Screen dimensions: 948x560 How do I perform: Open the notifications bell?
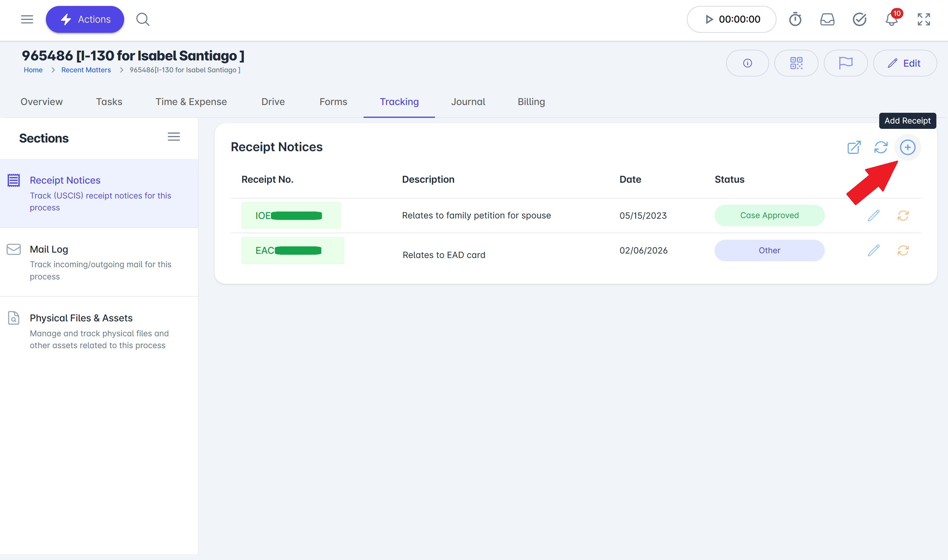(x=891, y=19)
